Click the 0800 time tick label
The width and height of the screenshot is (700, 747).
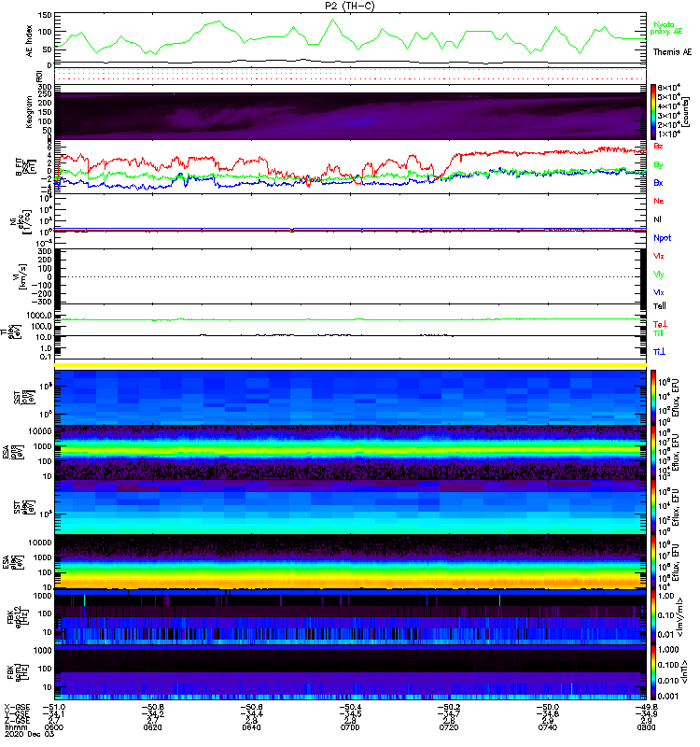[x=646, y=727]
